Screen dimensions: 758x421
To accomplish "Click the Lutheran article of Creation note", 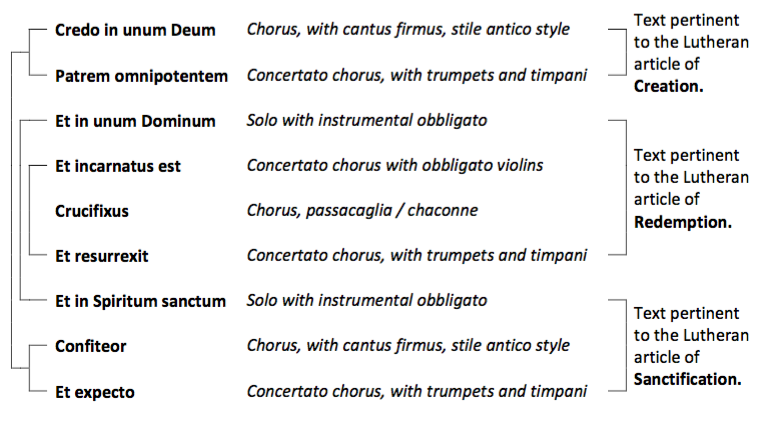I will pos(686,53).
